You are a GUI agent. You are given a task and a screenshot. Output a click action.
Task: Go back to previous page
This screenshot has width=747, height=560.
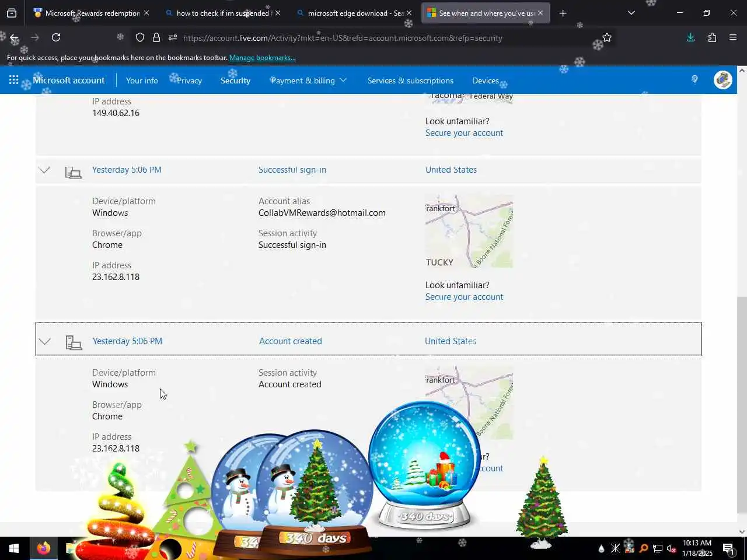(x=14, y=38)
